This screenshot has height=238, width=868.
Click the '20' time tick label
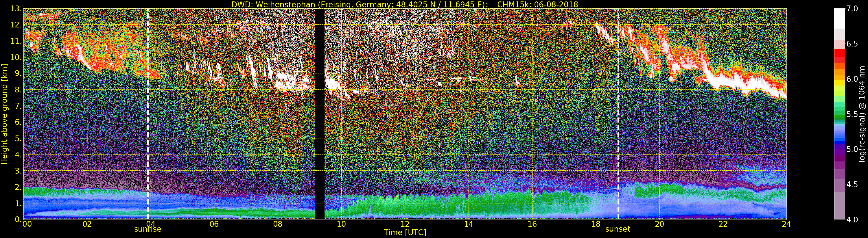pos(659,224)
